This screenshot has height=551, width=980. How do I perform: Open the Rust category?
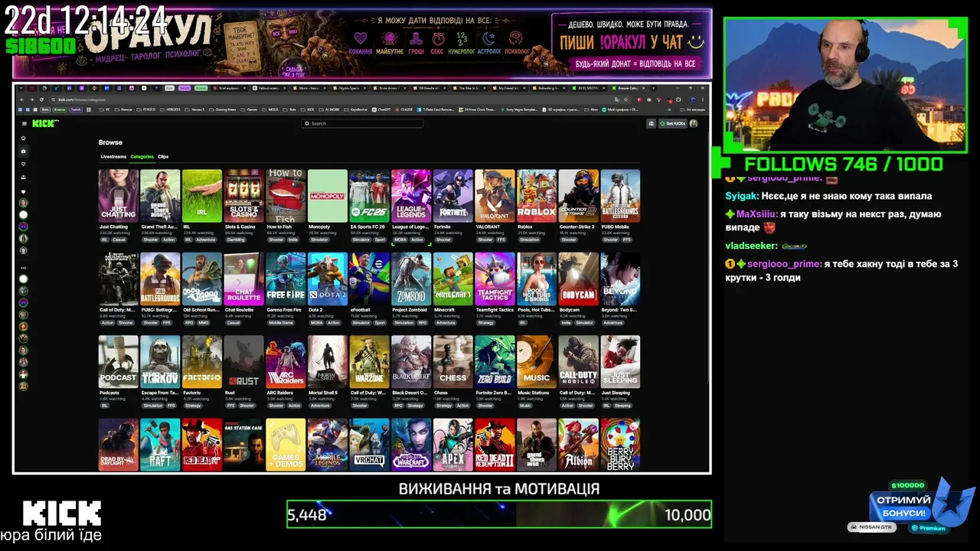(x=243, y=362)
